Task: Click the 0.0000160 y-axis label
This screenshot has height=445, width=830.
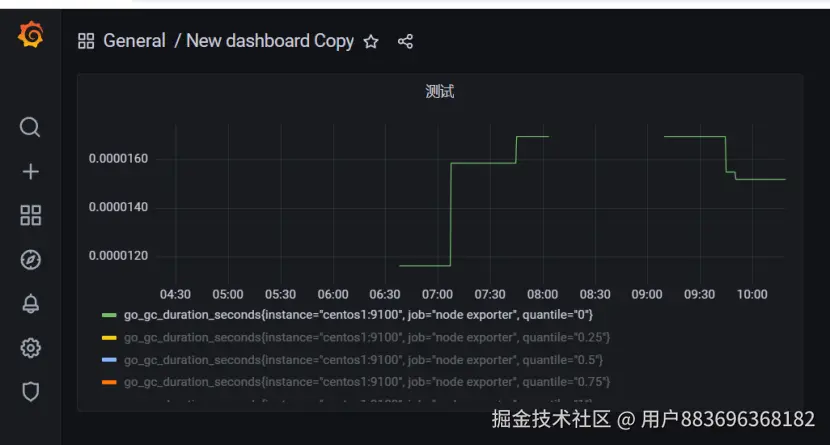Action: click(x=119, y=158)
